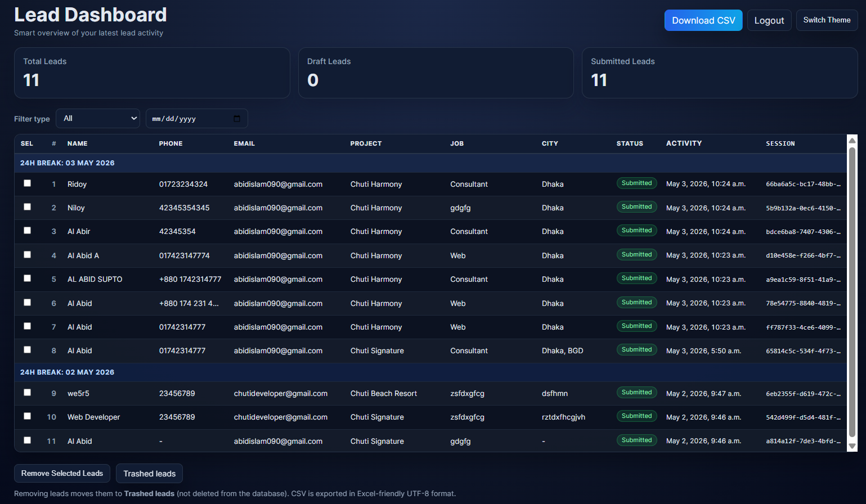
Task: Click activity time May 3, 2026, 5:50 a.m.
Action: point(703,350)
